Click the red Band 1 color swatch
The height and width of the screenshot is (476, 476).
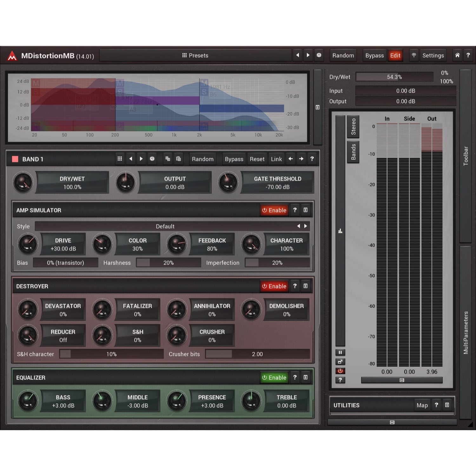point(15,159)
